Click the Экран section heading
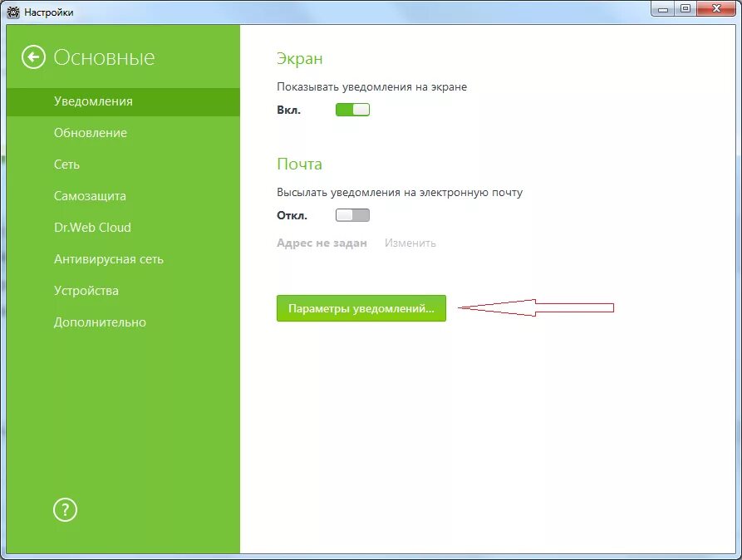 pyautogui.click(x=300, y=59)
